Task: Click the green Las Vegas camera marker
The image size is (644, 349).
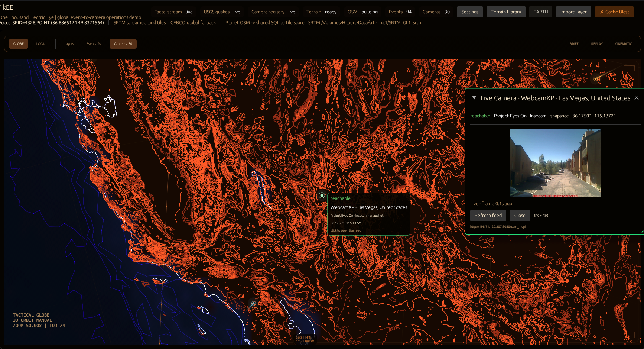Action: 322,195
